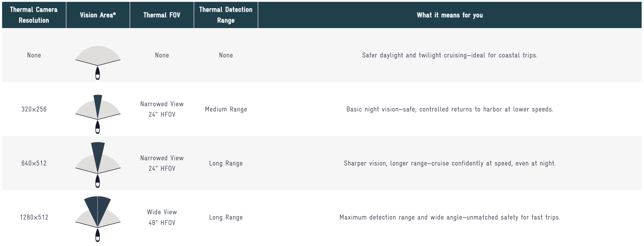Select the Vision Area* column header
The width and height of the screenshot is (644, 246).
[x=98, y=15]
